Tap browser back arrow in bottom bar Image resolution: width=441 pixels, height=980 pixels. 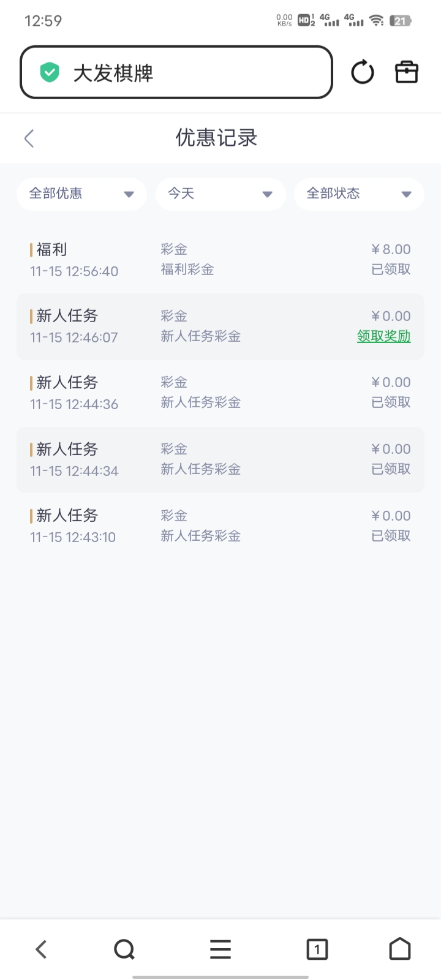41,949
